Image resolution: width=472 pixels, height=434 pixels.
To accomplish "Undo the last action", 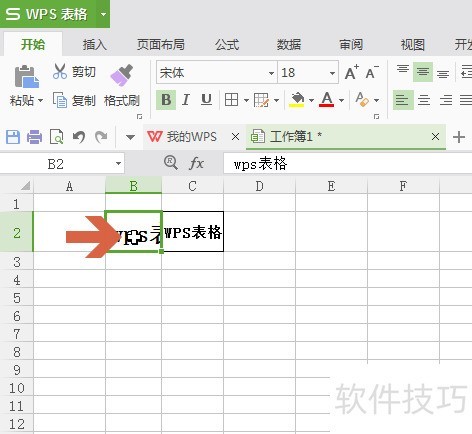I will [x=79, y=137].
